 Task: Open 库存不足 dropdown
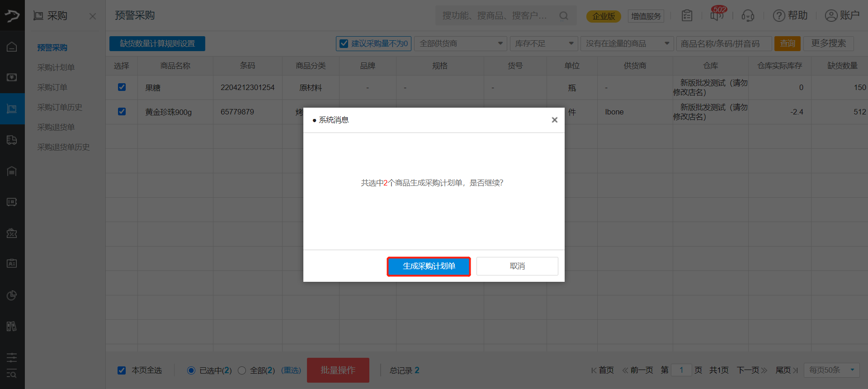click(544, 43)
